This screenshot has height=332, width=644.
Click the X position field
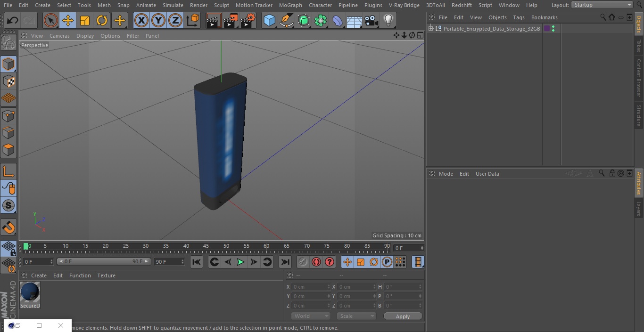[x=311, y=287]
